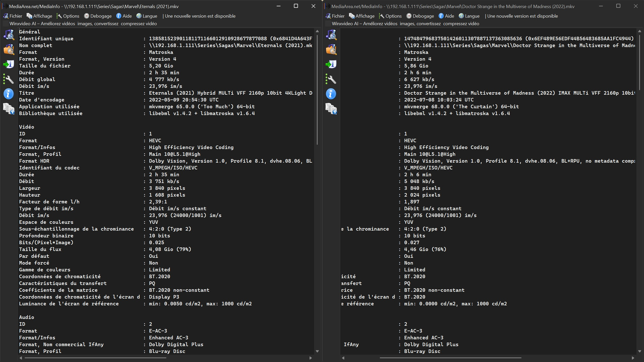Open Affichage menu in left window
Image resolution: width=644 pixels, height=362 pixels.
tap(40, 16)
